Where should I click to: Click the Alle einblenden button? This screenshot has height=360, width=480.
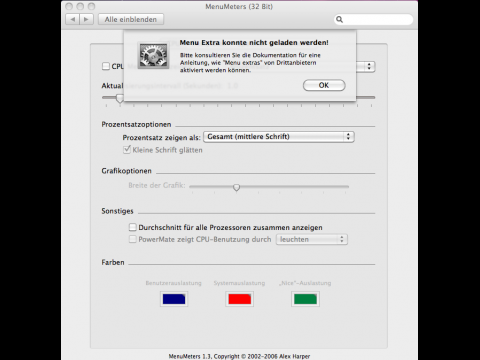tap(131, 19)
